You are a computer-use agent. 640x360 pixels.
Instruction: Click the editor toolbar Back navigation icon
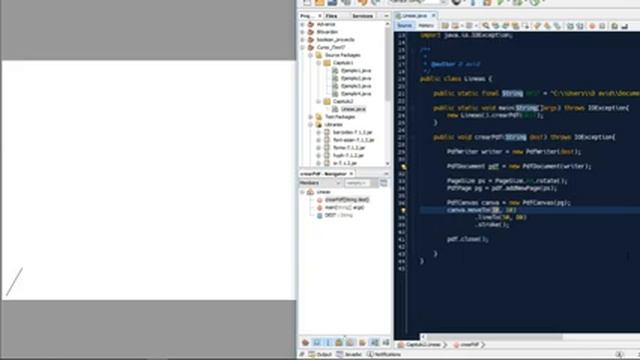pyautogui.click(x=455, y=26)
